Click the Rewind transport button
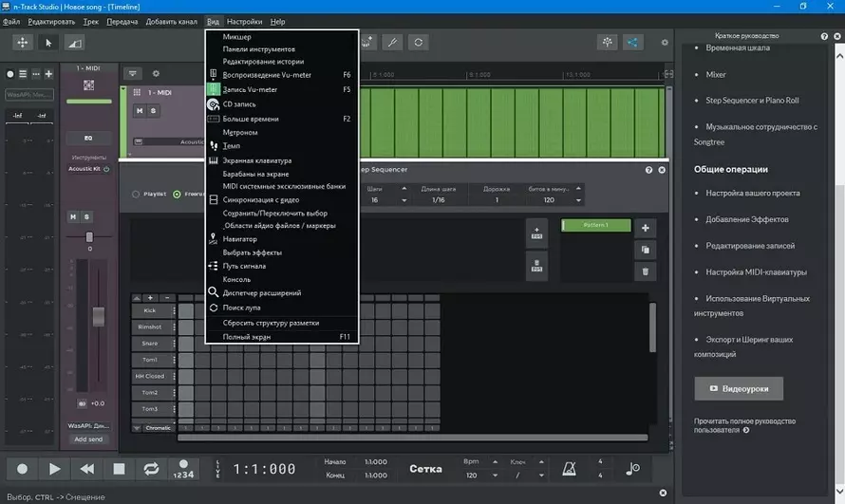Screen dimensions: 845x504 coord(86,469)
